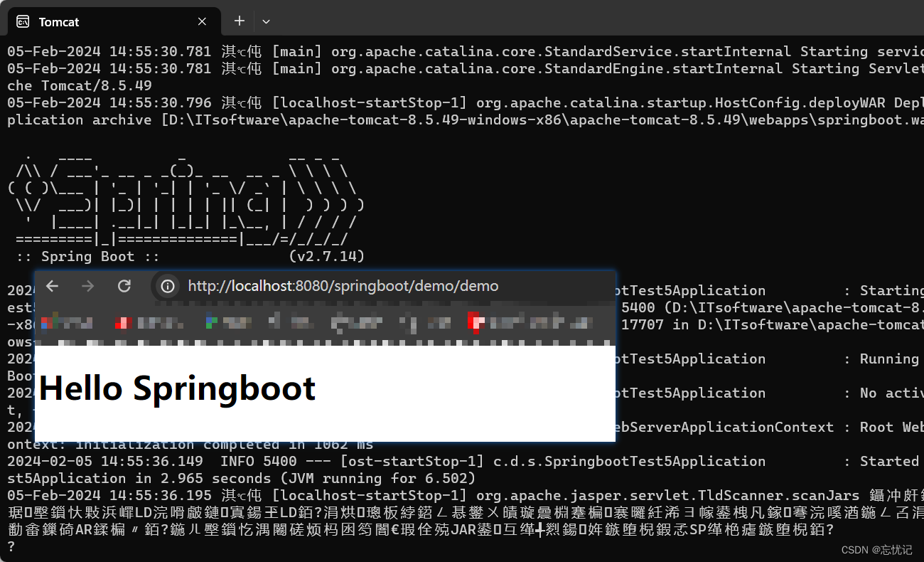924x562 pixels.
Task: Click the '2024-02-05 14:55:36.149' timestamp
Action: (104, 461)
